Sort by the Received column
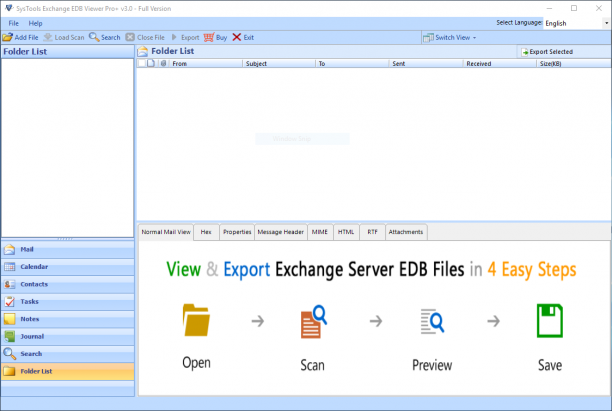 [x=499, y=64]
